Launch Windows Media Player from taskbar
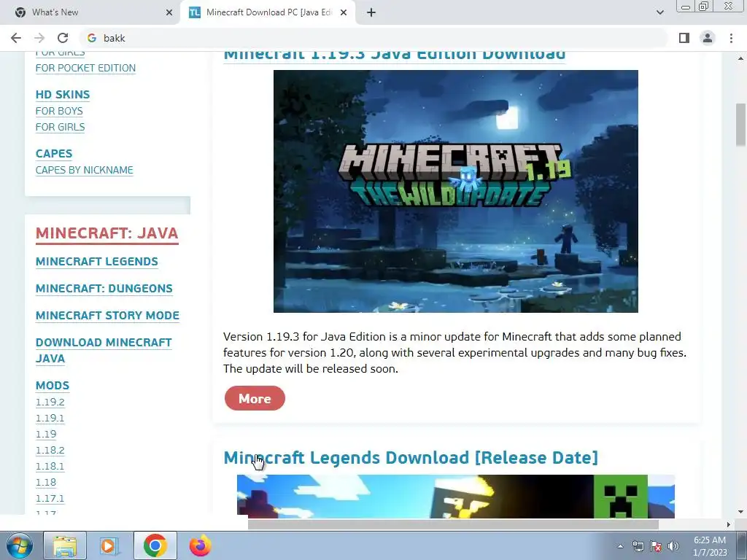The width and height of the screenshot is (747, 560). 109,545
